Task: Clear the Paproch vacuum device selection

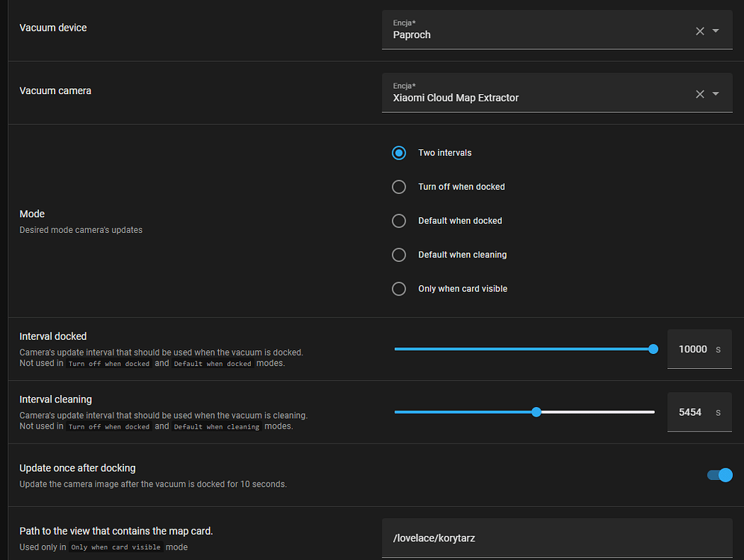Action: (699, 31)
